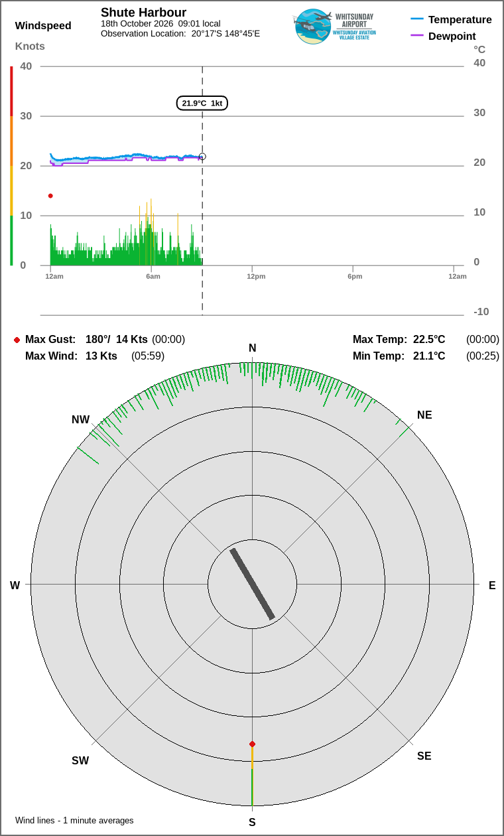Screen dimensions: 504x836
Task: Click the SW compass label
Action: pos(80,761)
